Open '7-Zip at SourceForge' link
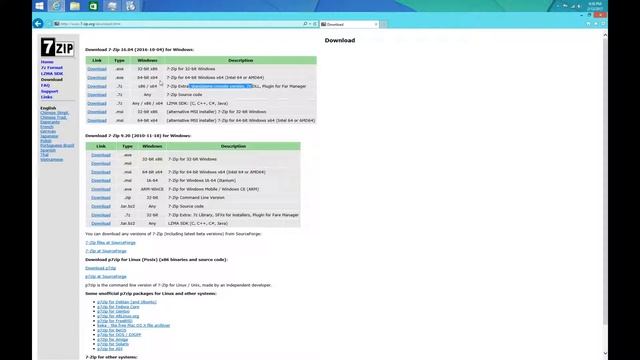 point(106,251)
